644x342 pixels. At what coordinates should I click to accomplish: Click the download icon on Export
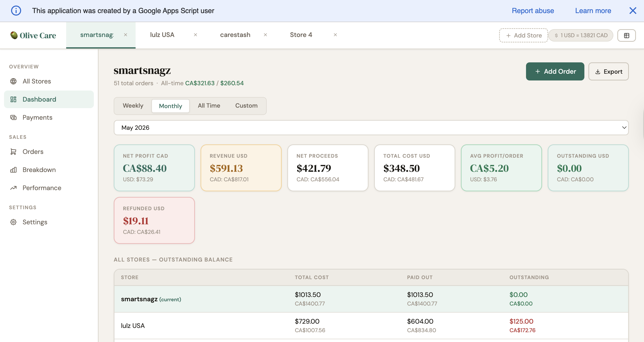pos(598,72)
